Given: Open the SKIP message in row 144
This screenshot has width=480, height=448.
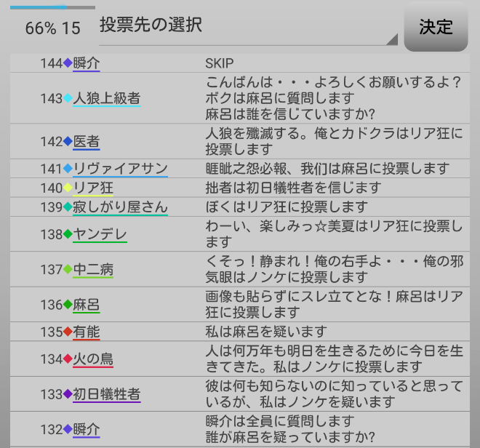Looking at the screenshot, I should click(220, 63).
